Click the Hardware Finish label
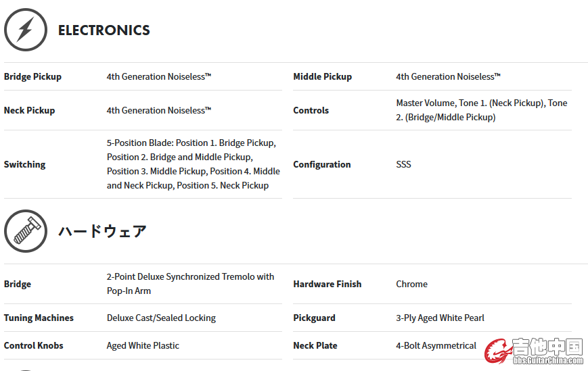 [327, 285]
